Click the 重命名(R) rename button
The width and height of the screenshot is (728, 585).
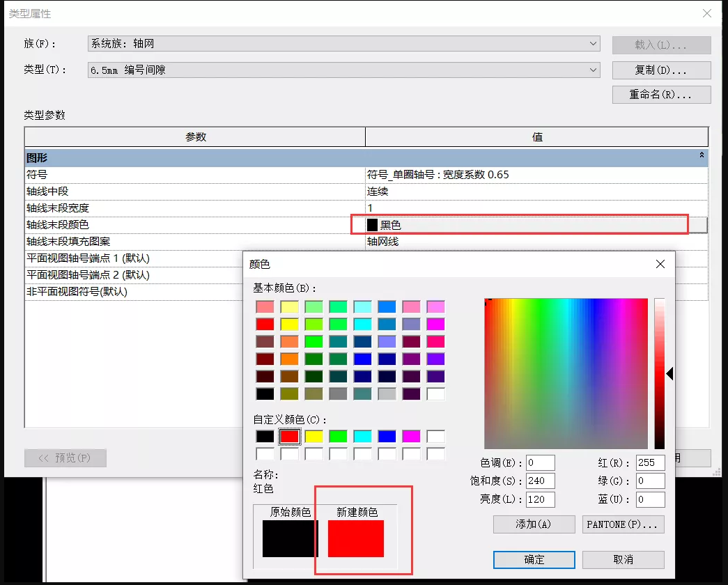tap(661, 95)
